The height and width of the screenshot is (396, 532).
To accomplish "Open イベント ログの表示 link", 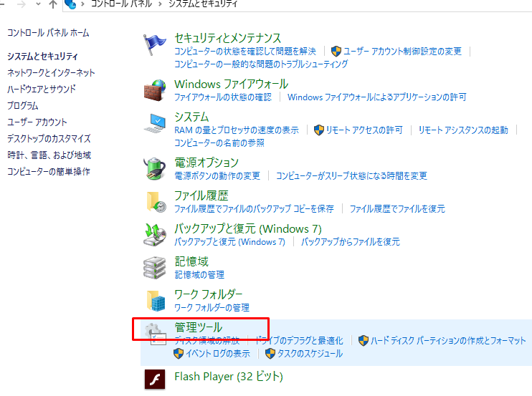I will pyautogui.click(x=218, y=354).
